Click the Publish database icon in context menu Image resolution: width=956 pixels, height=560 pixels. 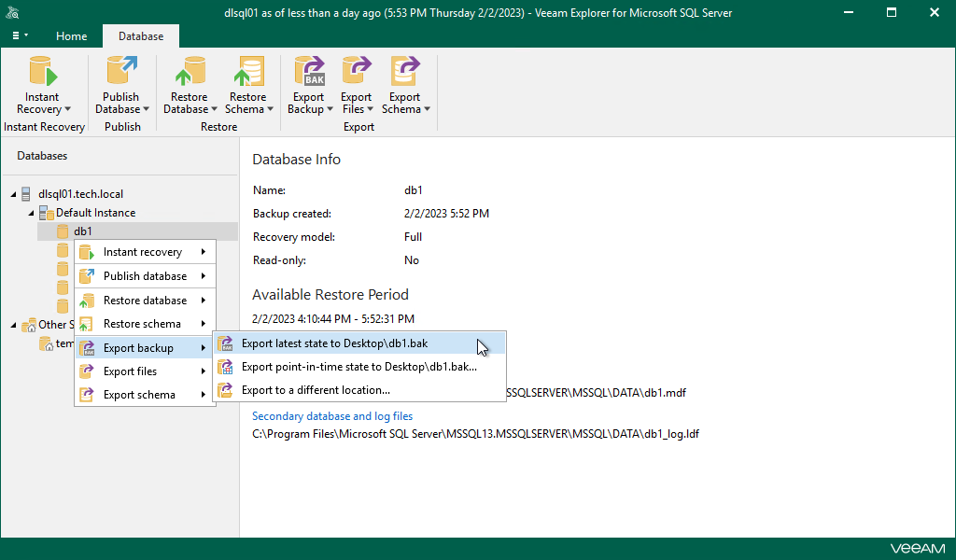click(87, 276)
